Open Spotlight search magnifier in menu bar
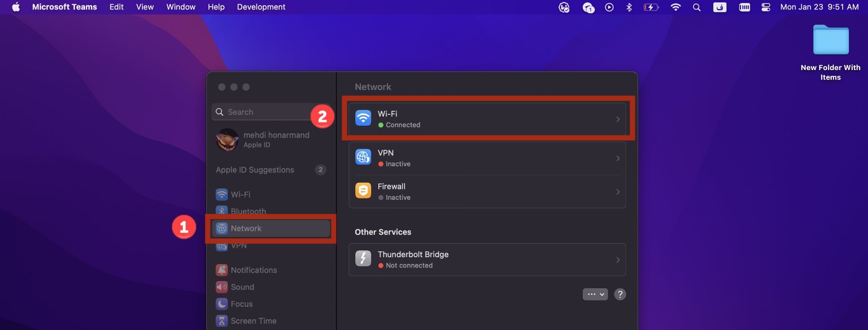This screenshot has height=330, width=868. coord(697,7)
